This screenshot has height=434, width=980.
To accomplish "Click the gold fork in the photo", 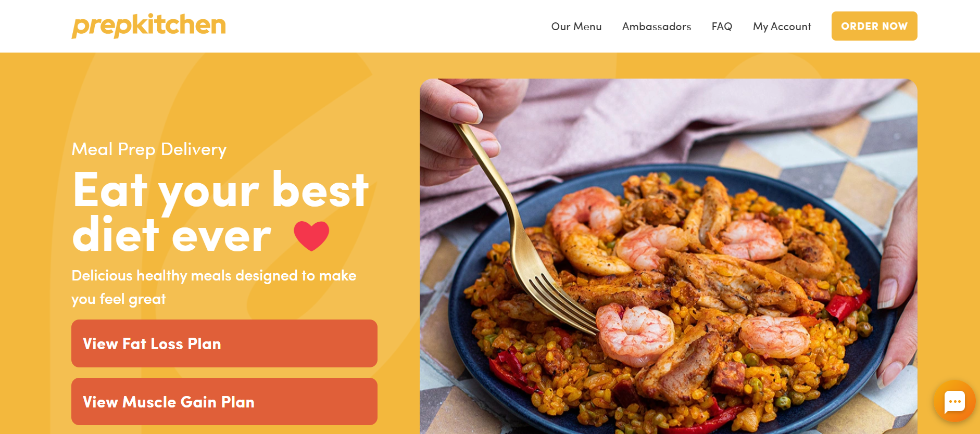I will [526, 229].
